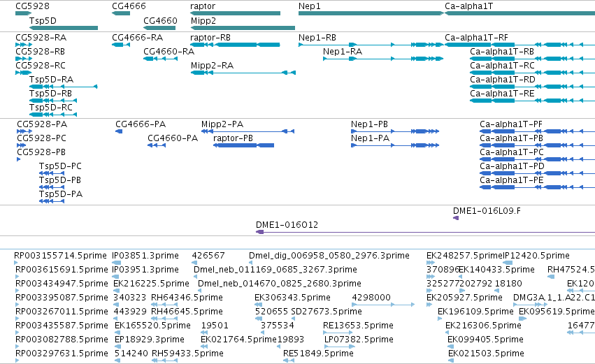Select the CG4666 gene label

point(129,6)
